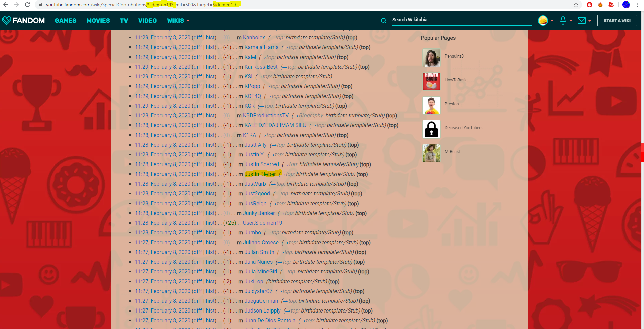Open the KBDProductionsTV page link
This screenshot has height=329, width=644.
pos(266,115)
